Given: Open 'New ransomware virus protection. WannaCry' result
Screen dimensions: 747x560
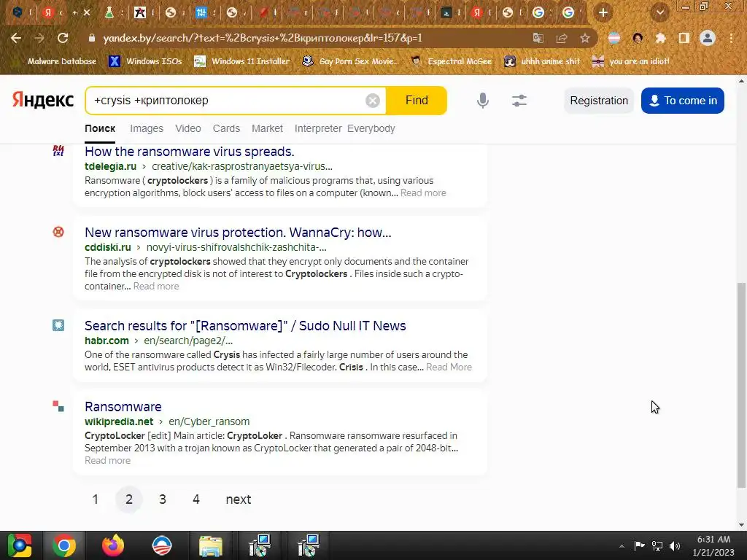Looking at the screenshot, I should coord(238,233).
